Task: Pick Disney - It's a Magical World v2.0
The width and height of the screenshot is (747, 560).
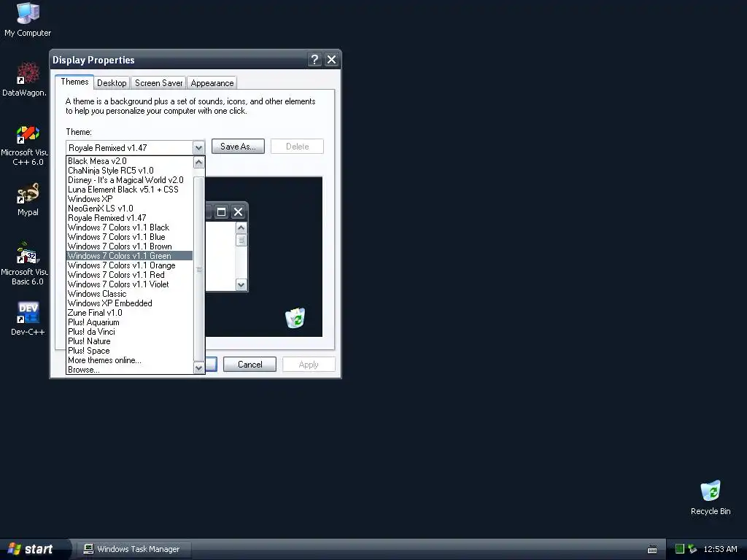Action: click(129, 180)
